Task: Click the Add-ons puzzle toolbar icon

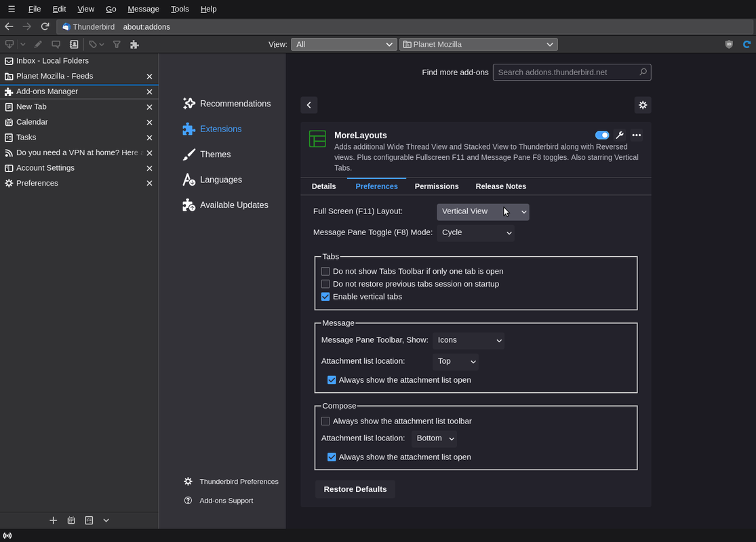Action: click(134, 44)
